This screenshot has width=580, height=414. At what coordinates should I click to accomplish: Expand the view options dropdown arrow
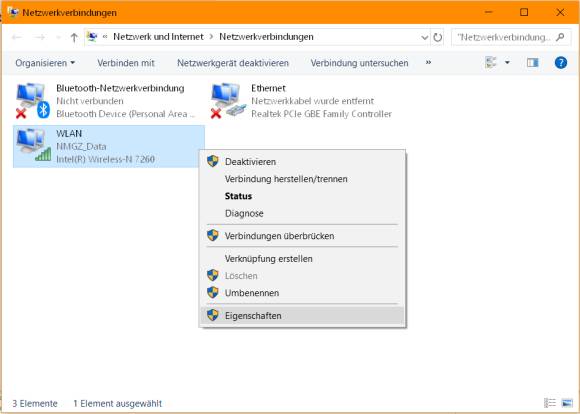tap(507, 63)
